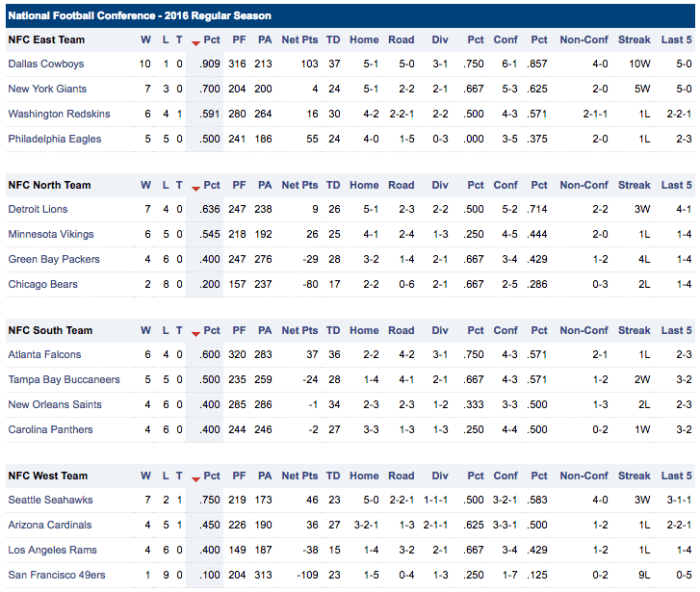Click red sort arrow in NFC East header
The height and width of the screenshot is (592, 700).
[195, 42]
